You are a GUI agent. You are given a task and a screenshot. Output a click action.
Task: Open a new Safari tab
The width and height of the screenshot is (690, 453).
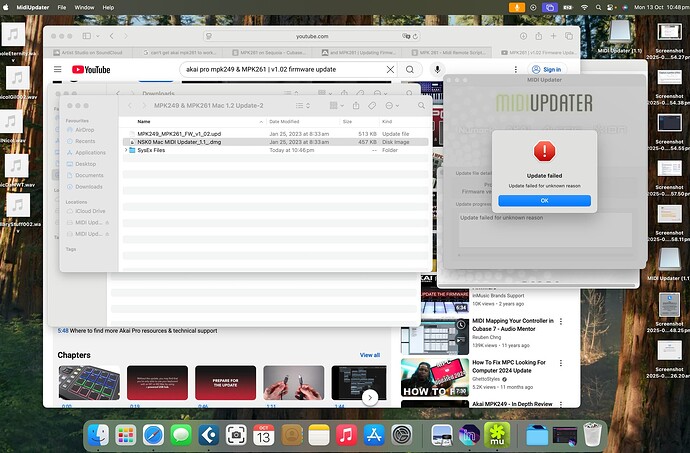click(554, 36)
